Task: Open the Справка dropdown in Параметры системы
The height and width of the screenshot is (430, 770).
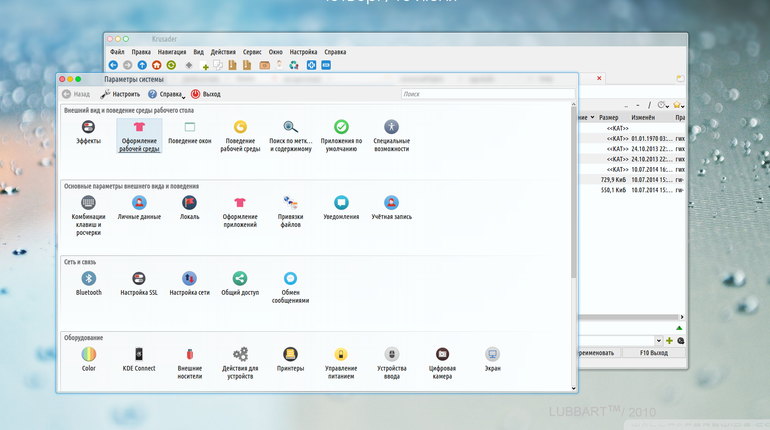Action: click(166, 94)
